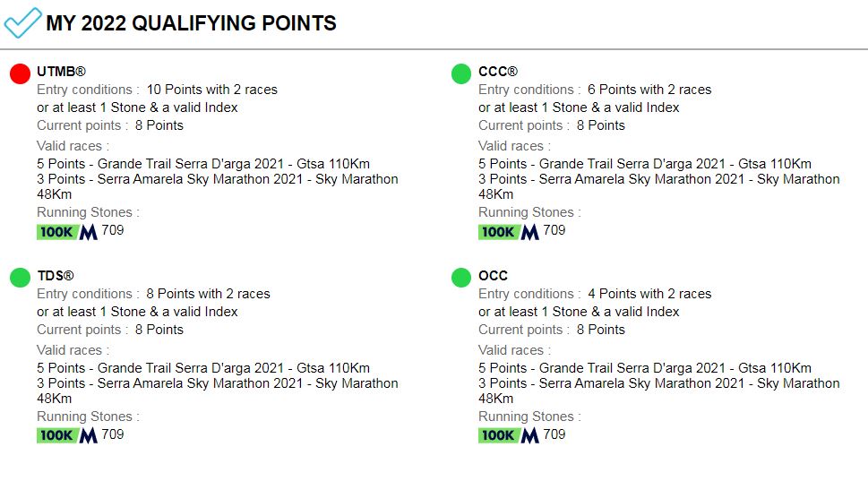This screenshot has height=481, width=868.
Task: Select the Serra Amarela Sky Marathon race under CCC
Action: [658, 186]
